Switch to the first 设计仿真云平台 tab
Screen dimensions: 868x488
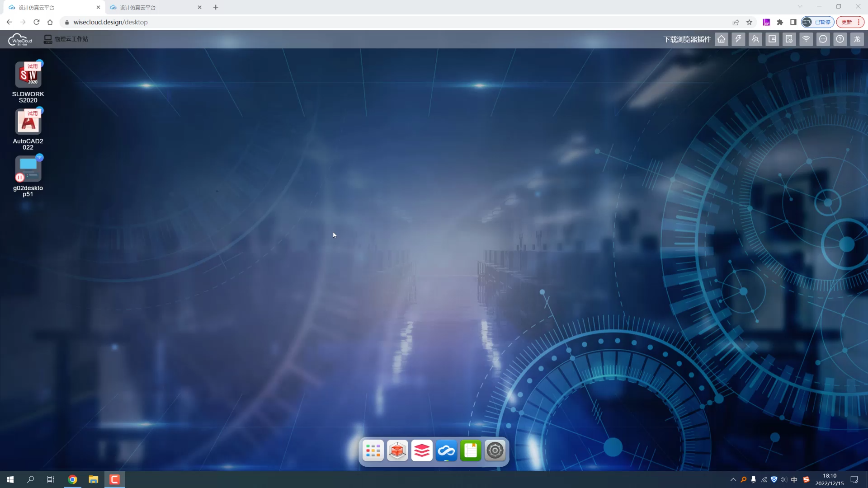click(54, 7)
